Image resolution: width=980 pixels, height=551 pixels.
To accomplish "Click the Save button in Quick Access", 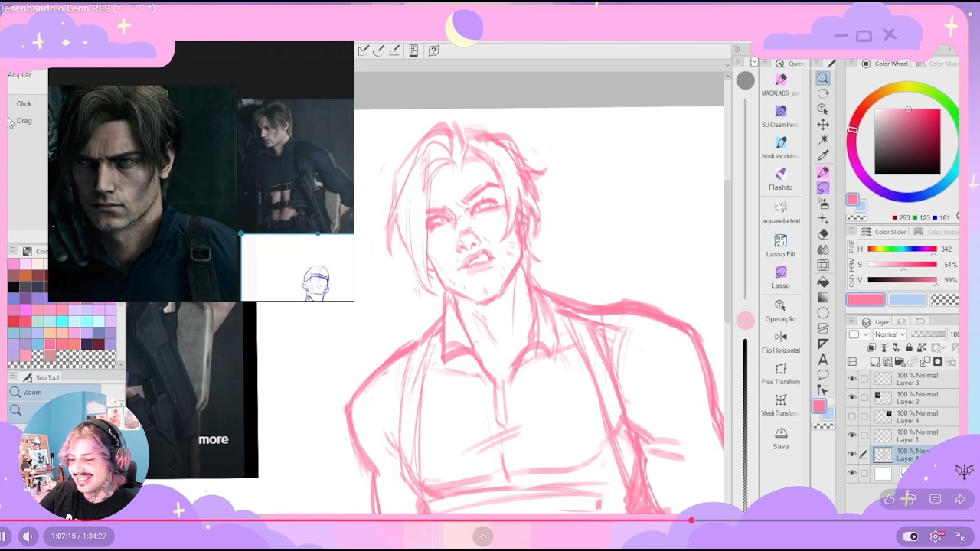I will pyautogui.click(x=780, y=438).
